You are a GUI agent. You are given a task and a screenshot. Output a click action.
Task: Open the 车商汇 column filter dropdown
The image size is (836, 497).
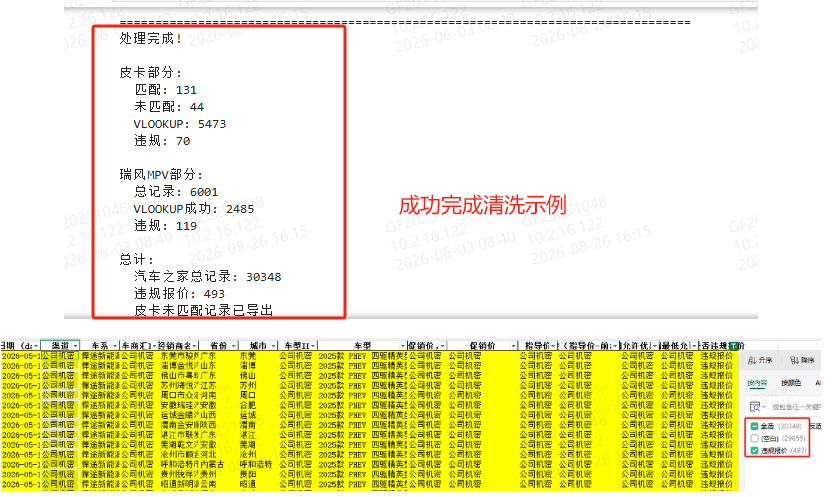click(155, 346)
